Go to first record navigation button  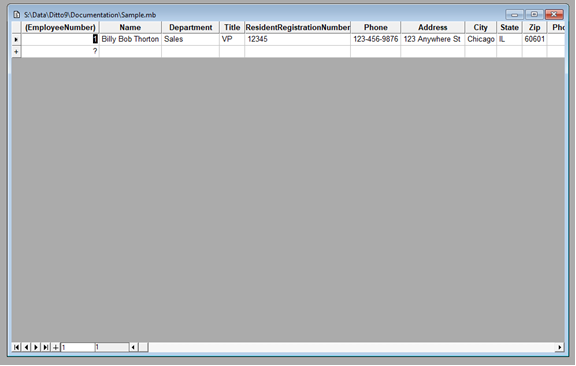(16, 347)
